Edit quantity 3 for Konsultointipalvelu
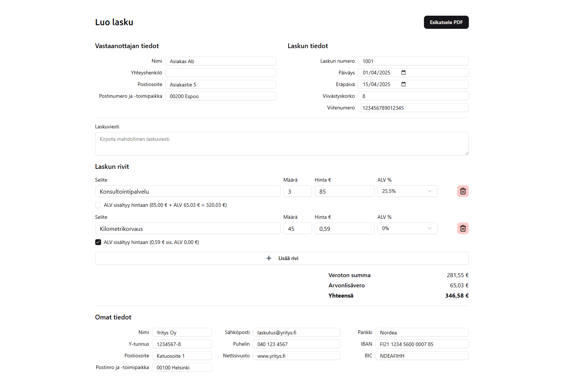Screen dimensions: 579x392 (x=298, y=191)
